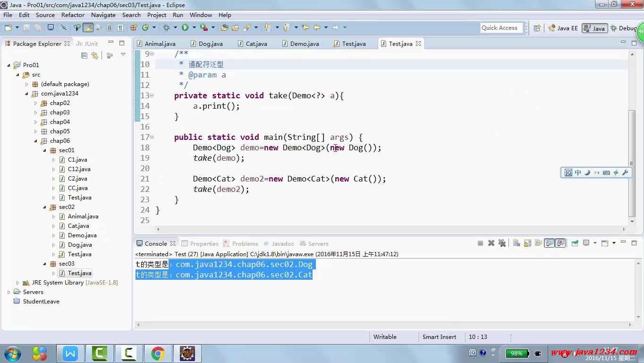Open the Navigate menu
The width and height of the screenshot is (644, 363).
tap(103, 15)
